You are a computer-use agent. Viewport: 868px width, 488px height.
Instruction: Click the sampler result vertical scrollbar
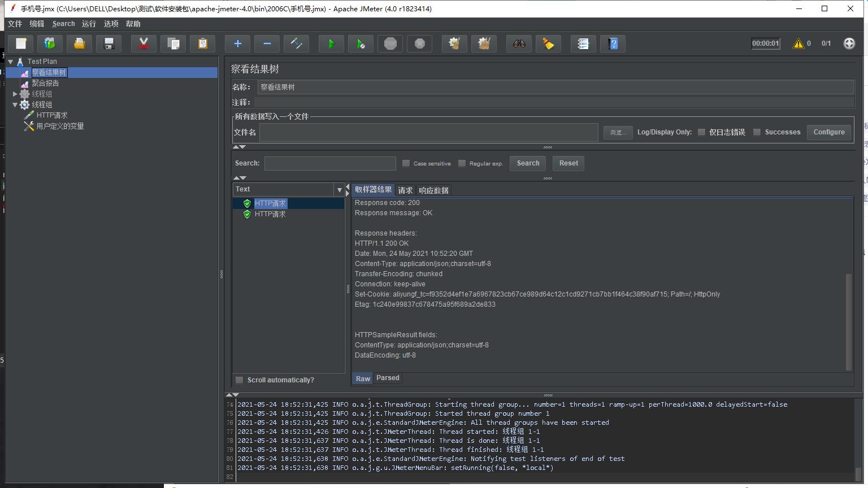tap(849, 322)
